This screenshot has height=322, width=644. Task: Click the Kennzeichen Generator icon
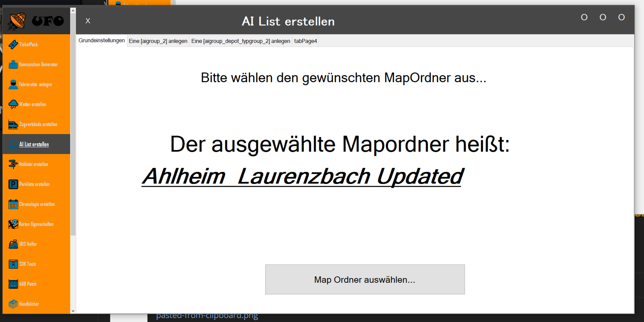click(x=13, y=64)
